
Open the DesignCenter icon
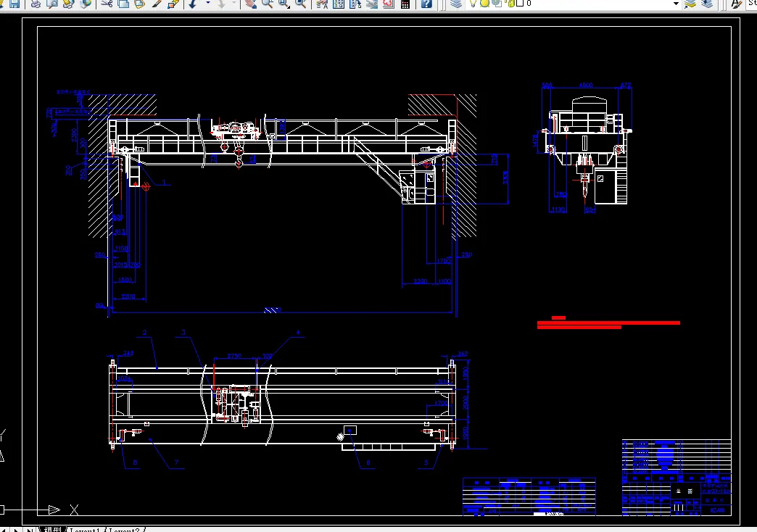pyautogui.click(x=339, y=4)
